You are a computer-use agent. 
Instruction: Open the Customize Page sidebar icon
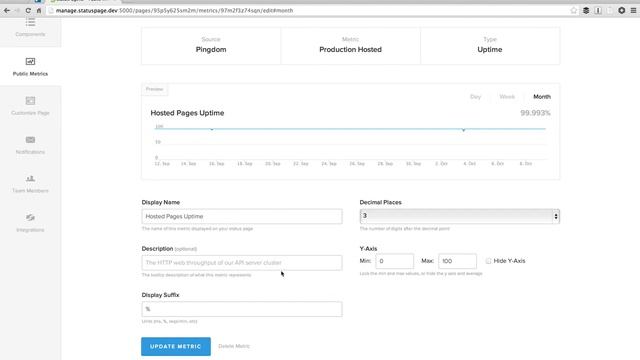(30, 101)
